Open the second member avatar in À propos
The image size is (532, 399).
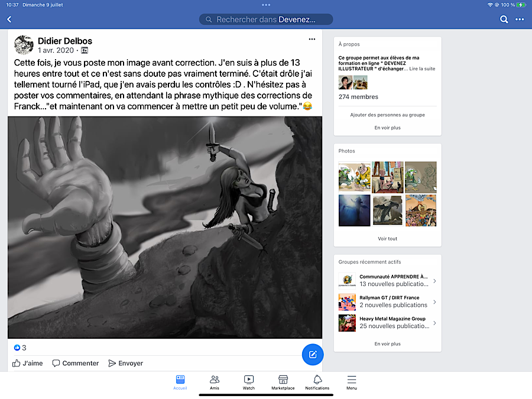361,82
